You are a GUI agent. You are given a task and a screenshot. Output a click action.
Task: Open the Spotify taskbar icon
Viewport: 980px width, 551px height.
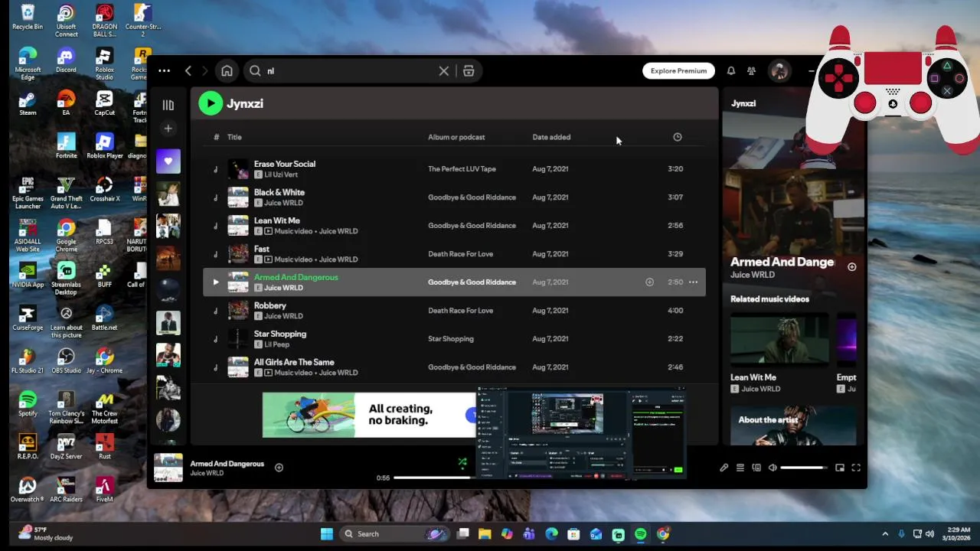tap(641, 534)
